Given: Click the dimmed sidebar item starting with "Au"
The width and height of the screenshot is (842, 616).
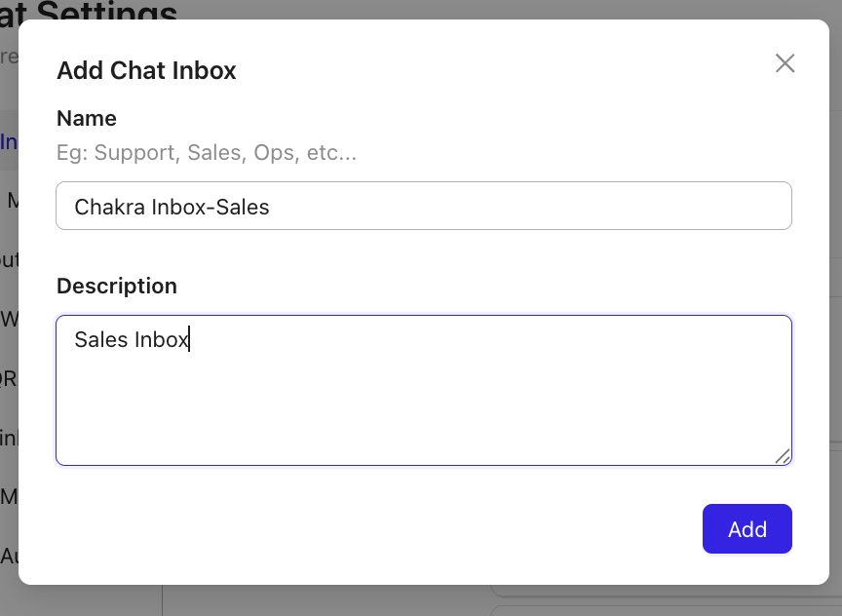Looking at the screenshot, I should [9, 556].
